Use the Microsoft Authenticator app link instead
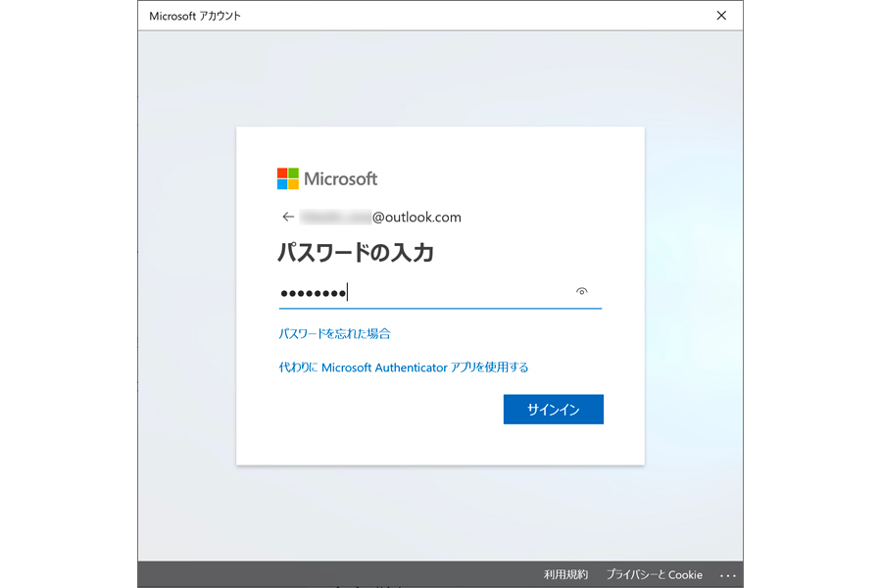The image size is (882, 588). tap(404, 367)
